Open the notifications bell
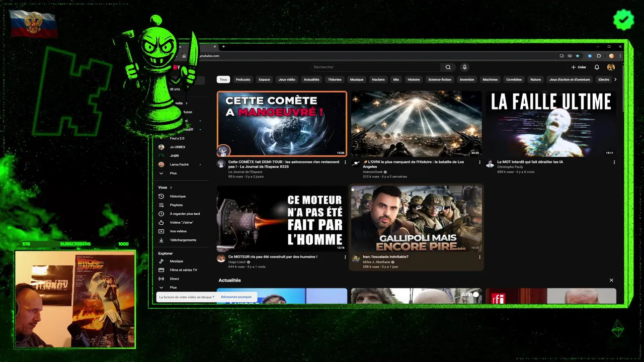Viewport: 644px width, 362px height. tap(597, 67)
